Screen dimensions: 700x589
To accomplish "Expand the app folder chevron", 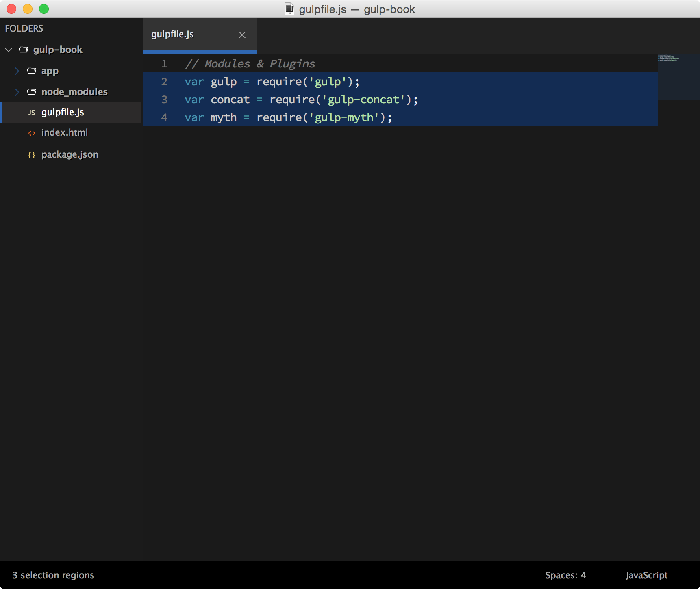I will coord(17,71).
